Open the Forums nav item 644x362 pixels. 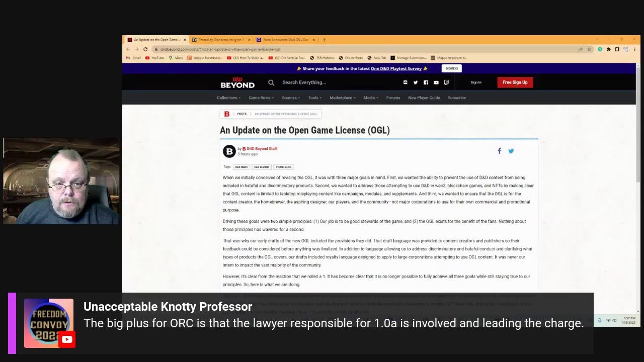[393, 98]
